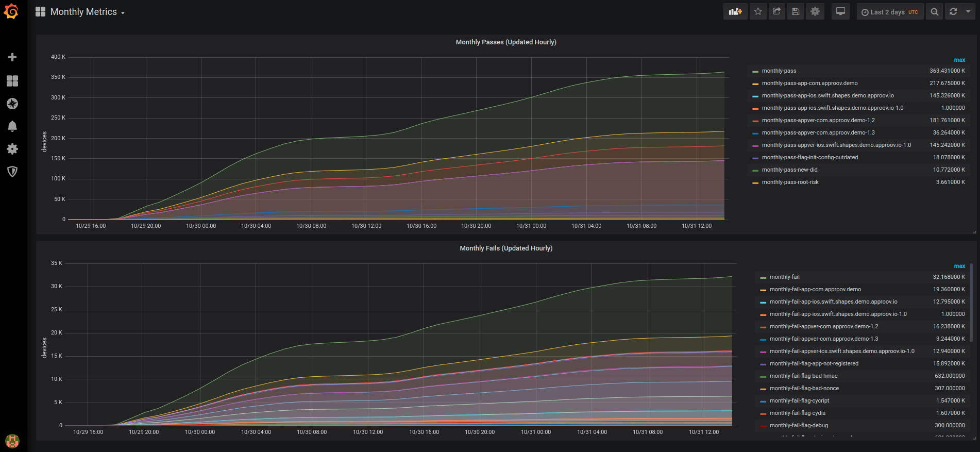980x452 pixels.
Task: Open the Monthly Passes panel title menu
Action: (x=505, y=42)
